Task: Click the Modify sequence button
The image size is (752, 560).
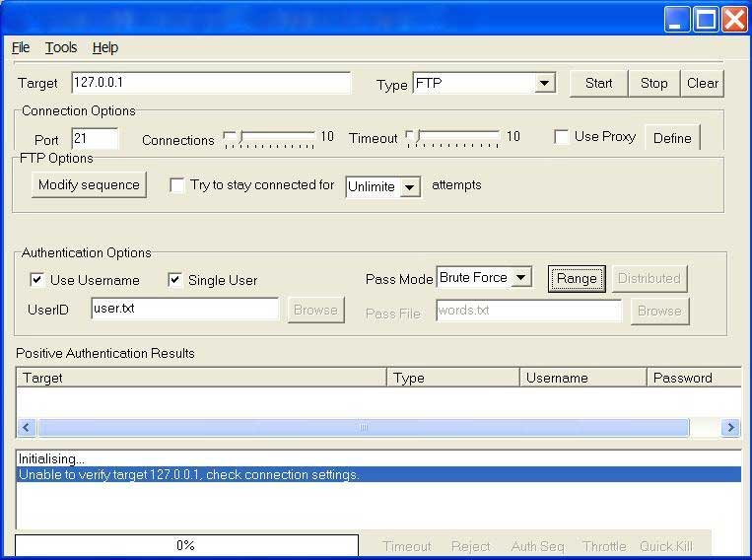Action: (x=89, y=185)
